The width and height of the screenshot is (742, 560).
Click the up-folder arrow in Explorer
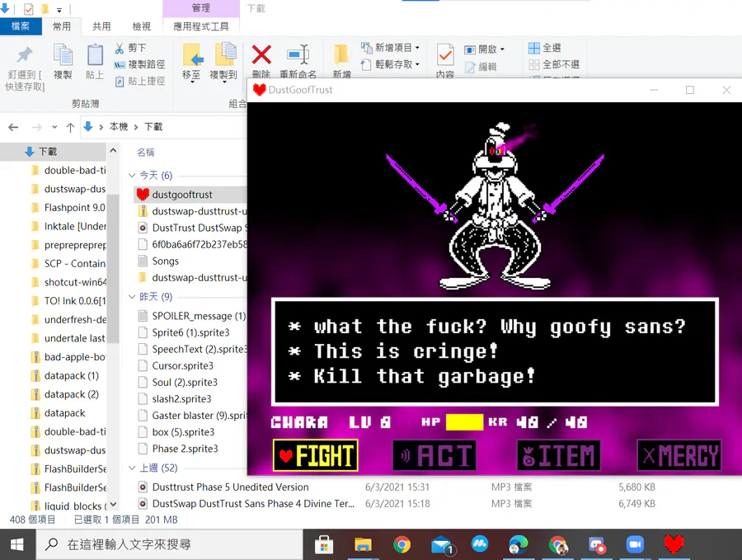[71, 127]
